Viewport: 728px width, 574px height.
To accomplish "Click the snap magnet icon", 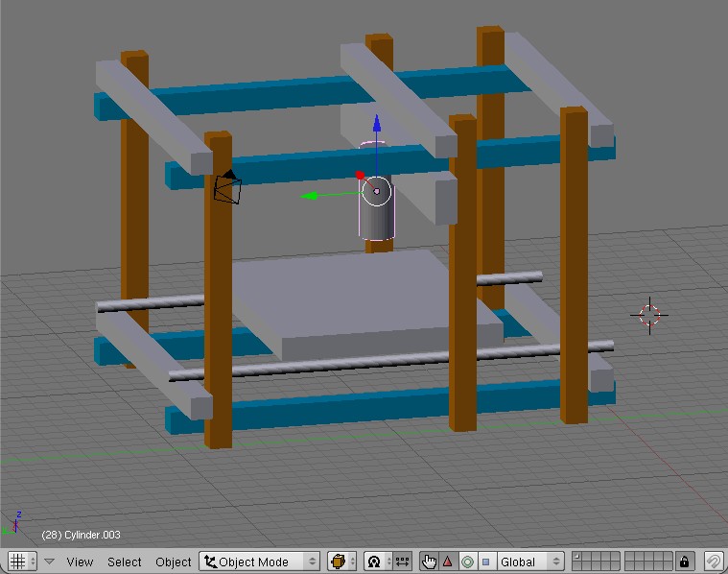I will (x=713, y=562).
